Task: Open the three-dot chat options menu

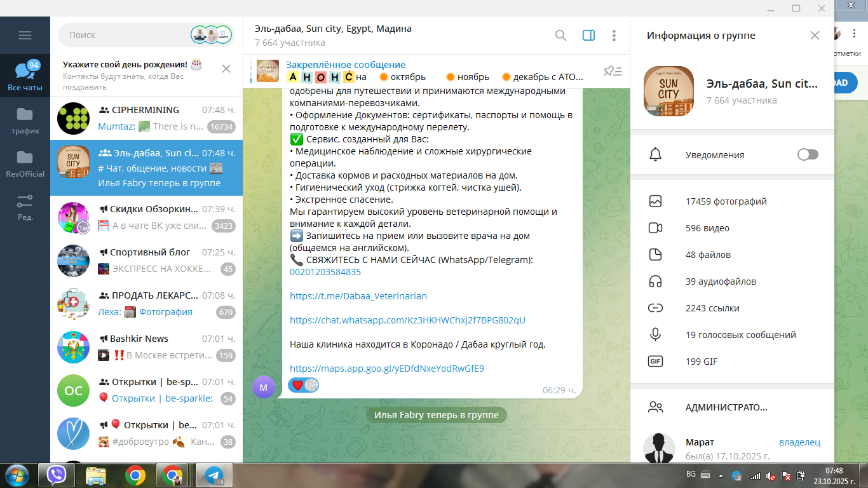Action: (614, 36)
